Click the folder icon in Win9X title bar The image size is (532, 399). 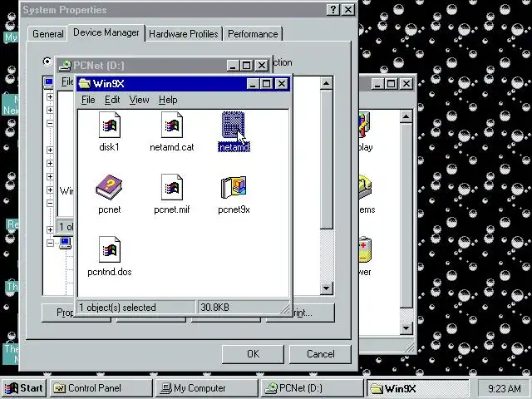click(85, 83)
